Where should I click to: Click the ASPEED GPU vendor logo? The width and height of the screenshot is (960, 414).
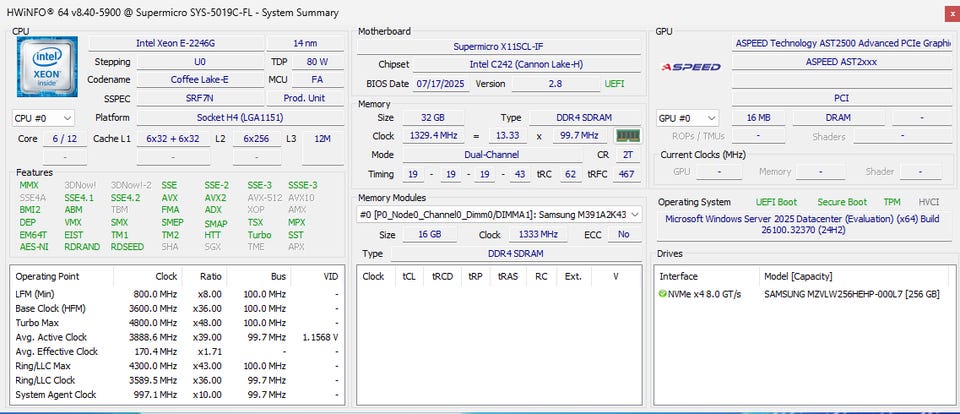point(690,67)
